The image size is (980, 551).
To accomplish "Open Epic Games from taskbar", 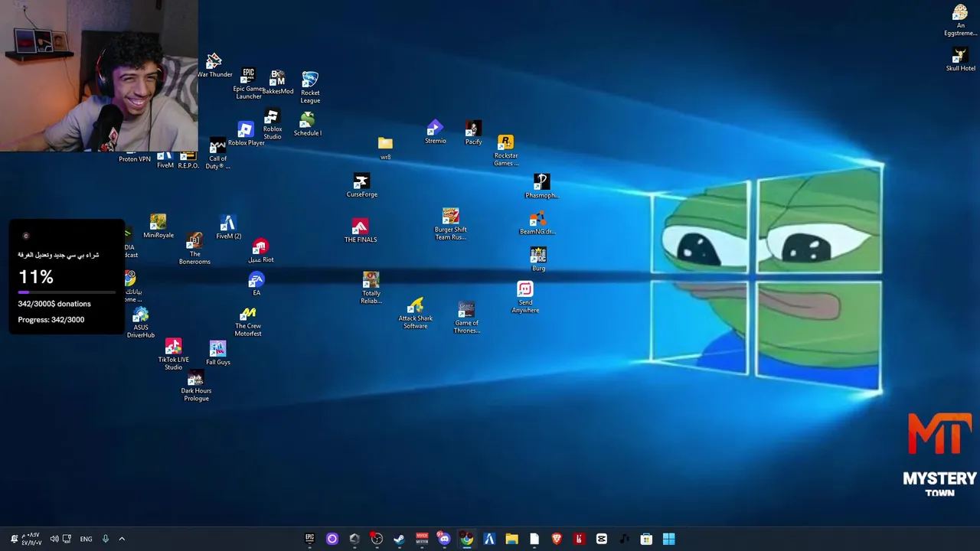I will pos(310,539).
